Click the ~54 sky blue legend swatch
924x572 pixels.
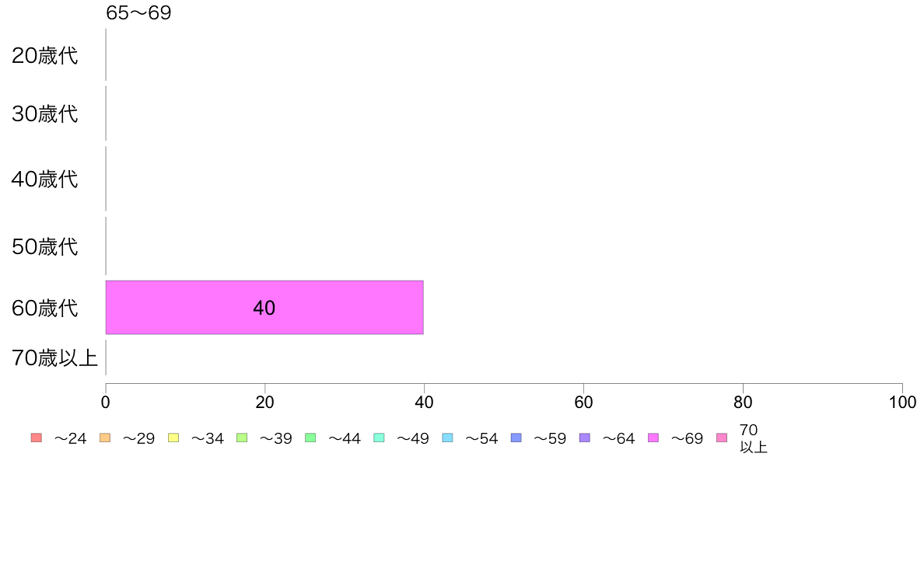pos(447,438)
